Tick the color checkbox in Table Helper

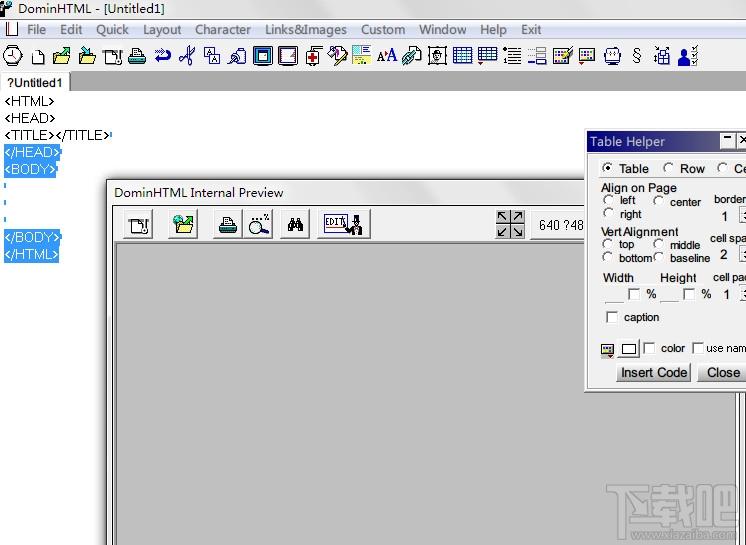point(650,348)
